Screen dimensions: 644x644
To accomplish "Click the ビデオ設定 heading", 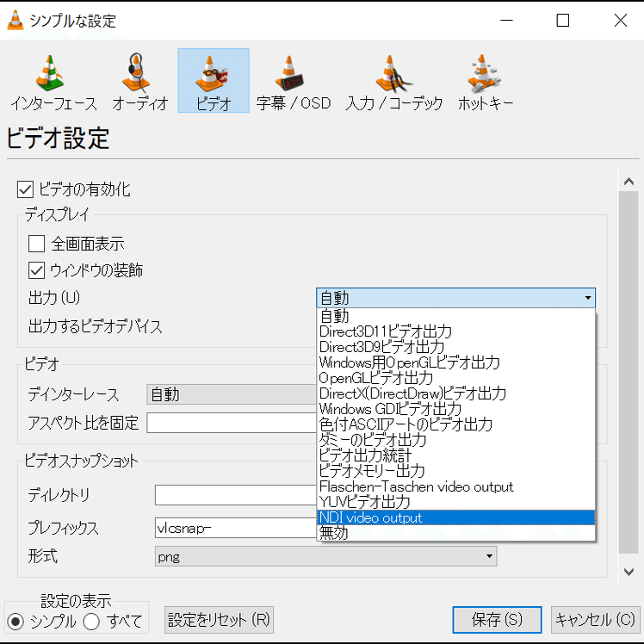I will coord(58,138).
